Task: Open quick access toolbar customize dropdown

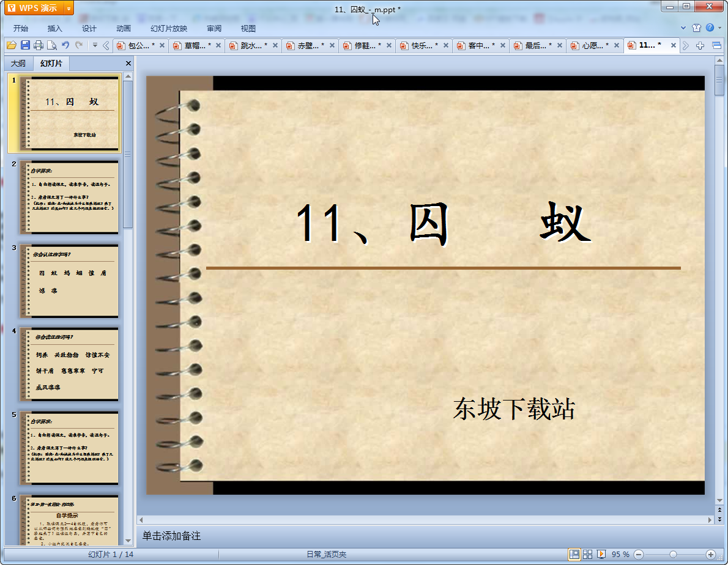Action: pos(95,45)
